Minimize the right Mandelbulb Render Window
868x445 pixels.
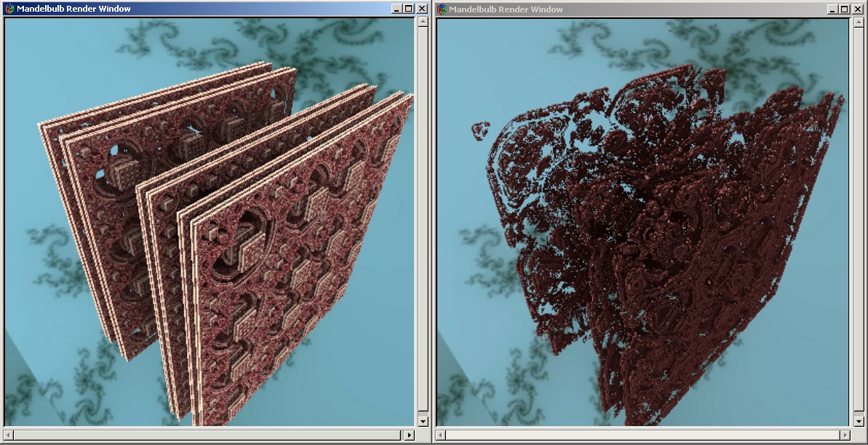(831, 9)
